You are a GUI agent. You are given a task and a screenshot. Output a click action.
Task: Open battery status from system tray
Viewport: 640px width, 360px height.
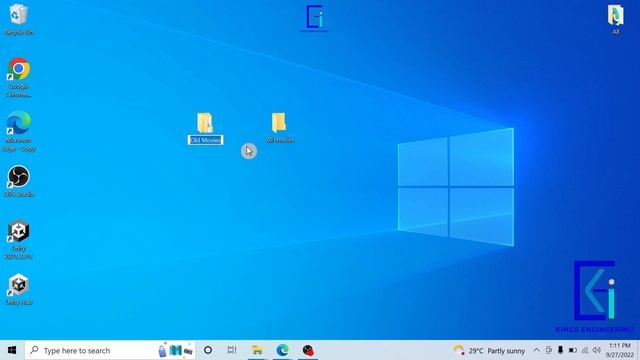point(573,350)
